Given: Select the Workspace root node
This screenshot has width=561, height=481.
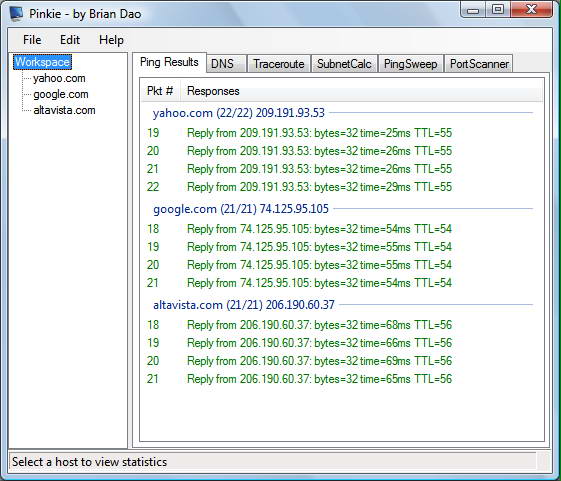Looking at the screenshot, I should 42,62.
